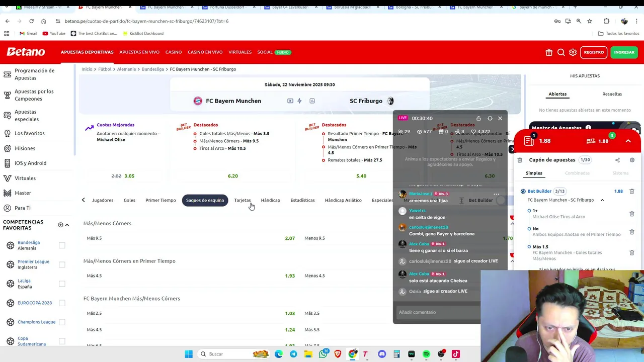Click the Añadir comentario field
Image resolution: width=644 pixels, height=362 pixels.
point(438,312)
